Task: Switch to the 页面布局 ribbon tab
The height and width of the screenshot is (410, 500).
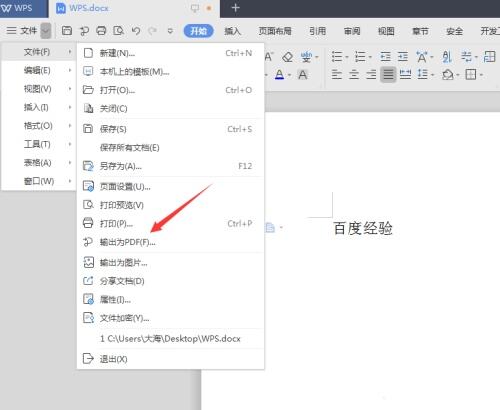Action: click(x=275, y=31)
